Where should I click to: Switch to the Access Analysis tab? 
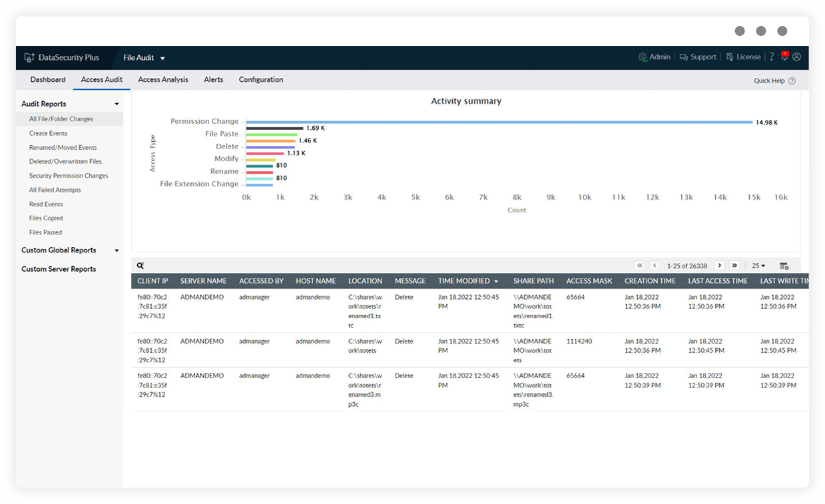[x=162, y=79]
